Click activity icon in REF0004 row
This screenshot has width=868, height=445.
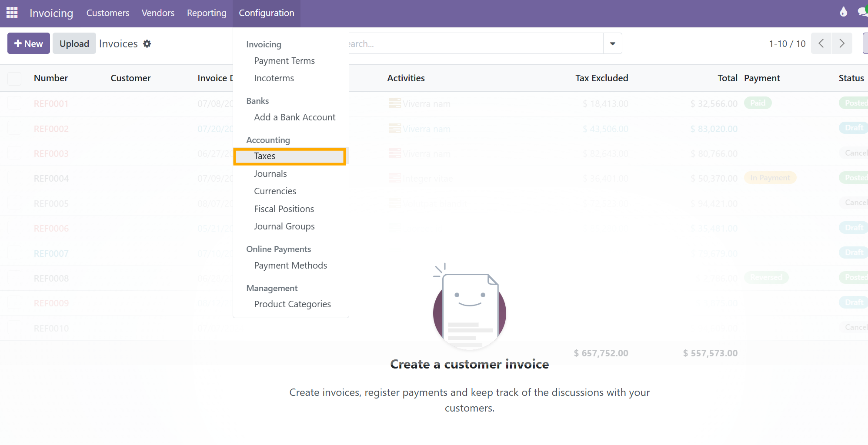point(395,178)
